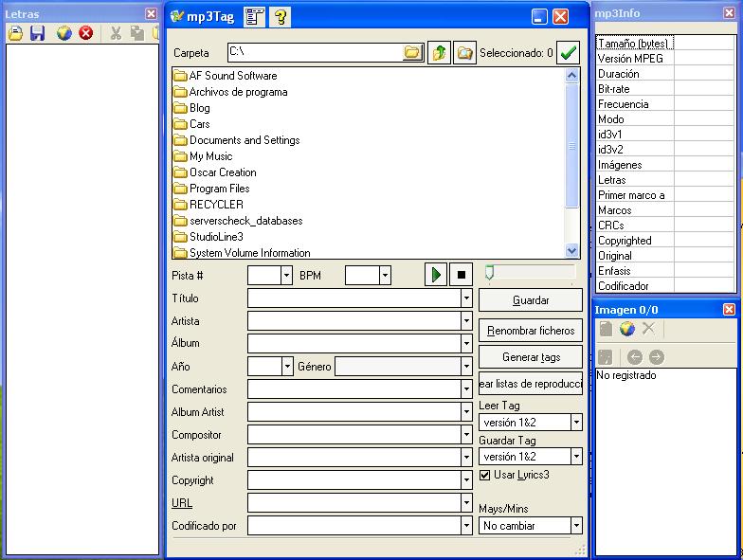Click scroll down arrow in folder list
Viewport: 743px width, 560px height.
pyautogui.click(x=572, y=250)
